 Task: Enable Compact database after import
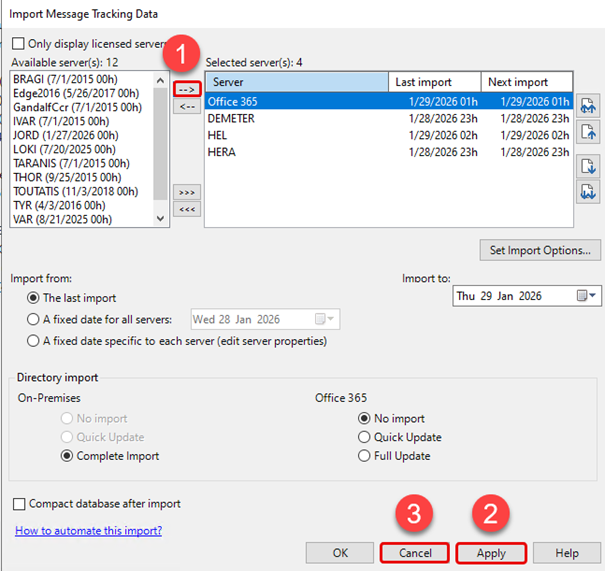point(19,504)
